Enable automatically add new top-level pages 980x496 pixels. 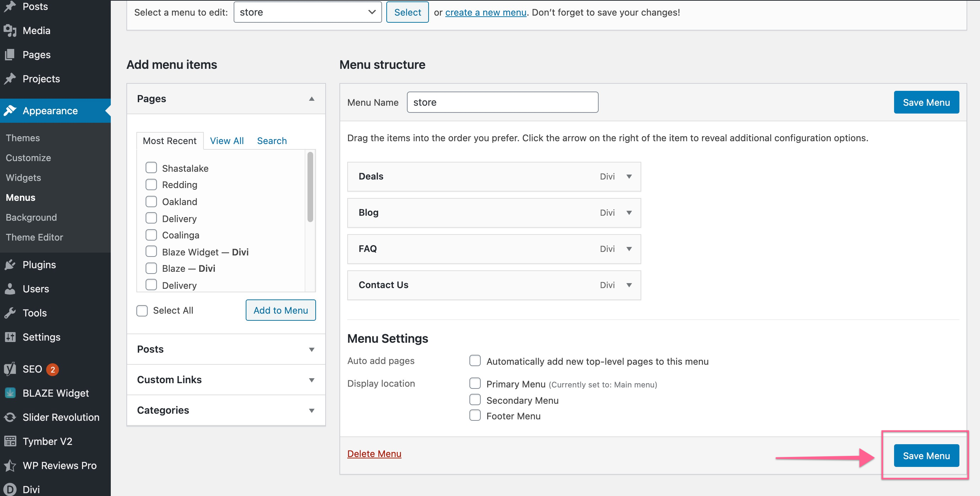click(x=475, y=361)
